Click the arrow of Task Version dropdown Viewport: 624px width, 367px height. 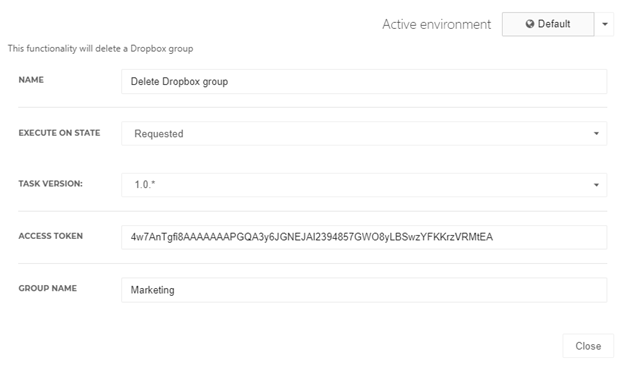tap(596, 185)
